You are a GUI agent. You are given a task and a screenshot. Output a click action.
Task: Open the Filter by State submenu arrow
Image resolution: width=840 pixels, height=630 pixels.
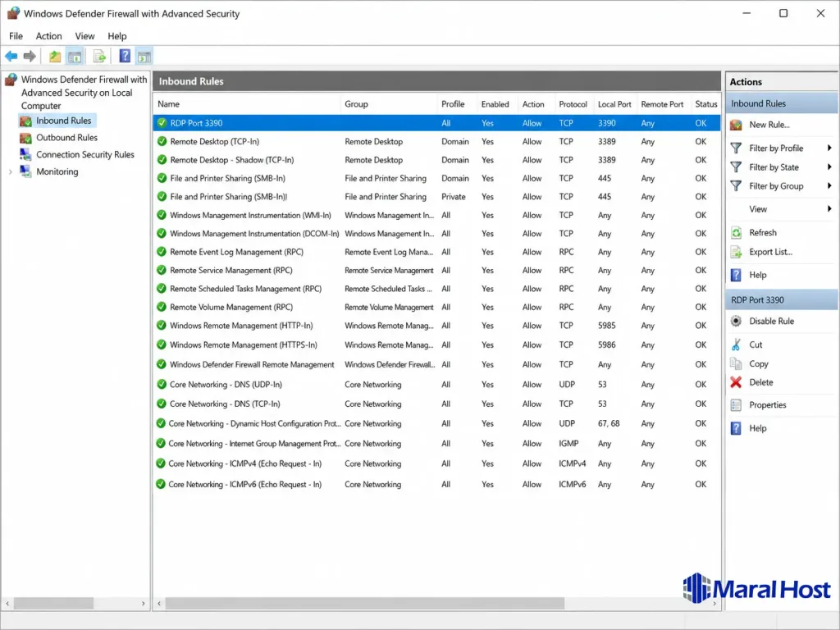[x=829, y=167]
